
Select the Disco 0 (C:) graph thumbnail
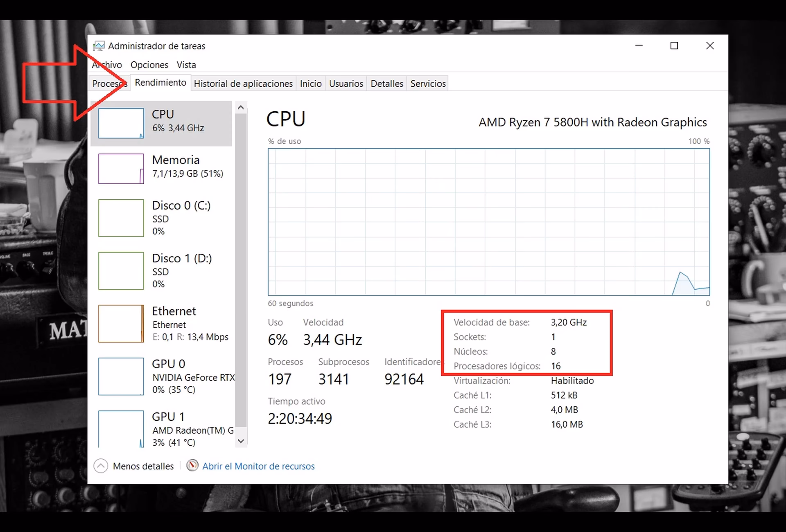(121, 218)
